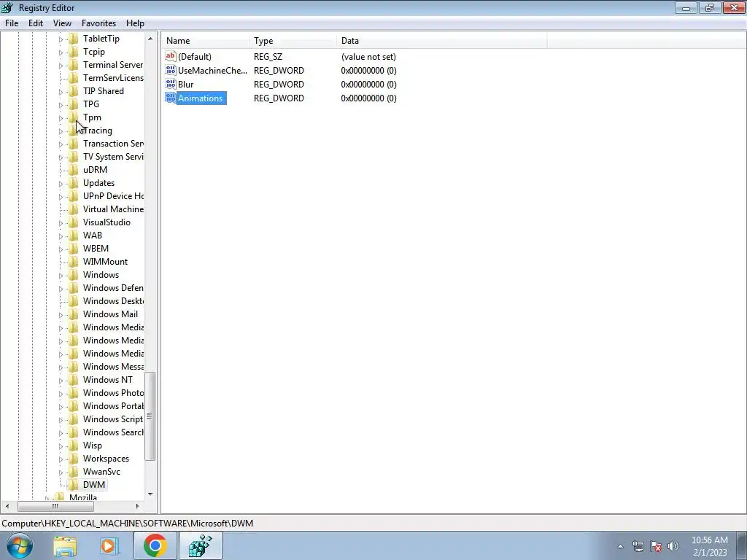Sort values by Type column header
The image size is (747, 560).
tap(293, 41)
